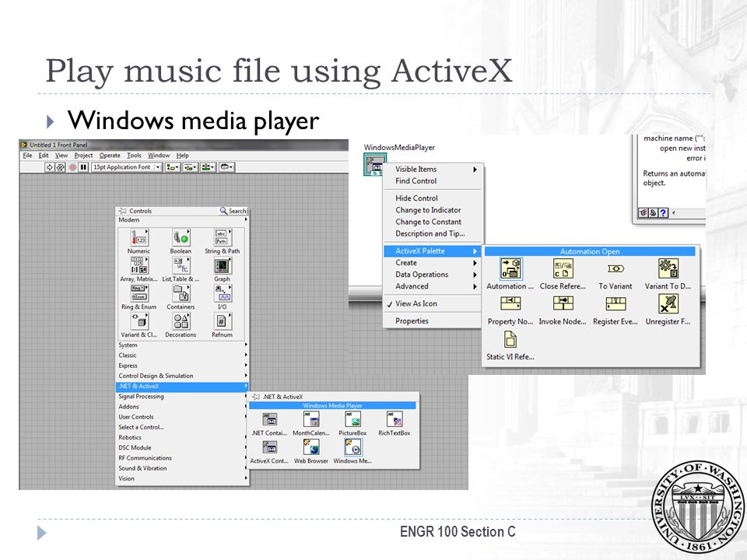Open the I/O controls palette
The height and width of the screenshot is (560, 747).
click(222, 293)
